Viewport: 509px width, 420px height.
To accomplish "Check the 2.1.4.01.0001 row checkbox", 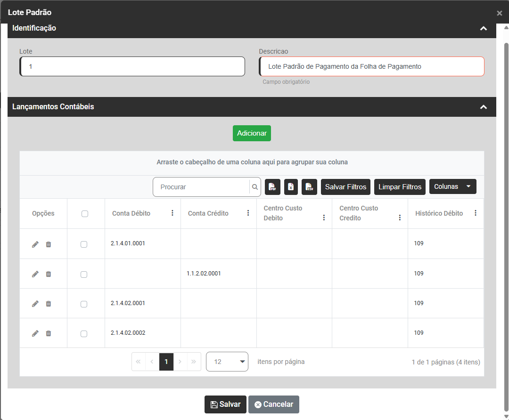I will coord(84,244).
